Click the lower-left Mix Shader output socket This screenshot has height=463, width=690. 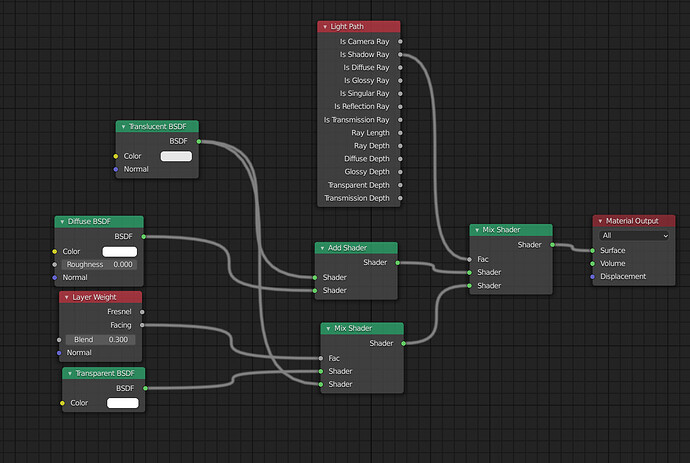click(404, 343)
